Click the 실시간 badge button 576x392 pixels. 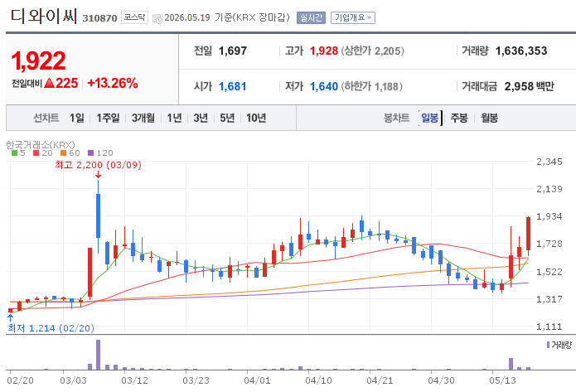[x=311, y=17]
